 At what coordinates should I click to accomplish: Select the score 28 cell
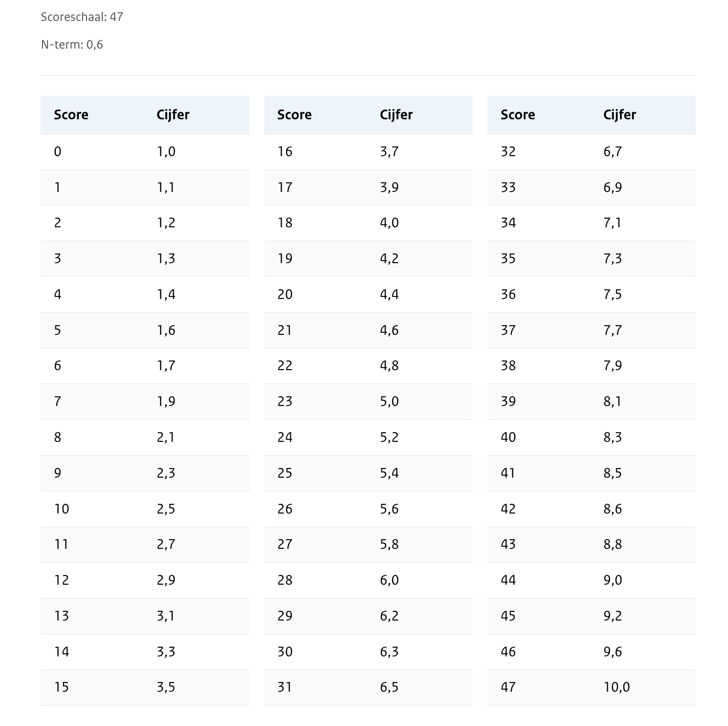[x=285, y=580]
